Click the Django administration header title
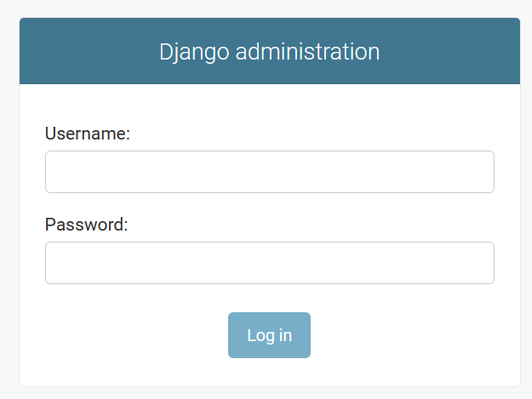This screenshot has width=532, height=399. 269,52
